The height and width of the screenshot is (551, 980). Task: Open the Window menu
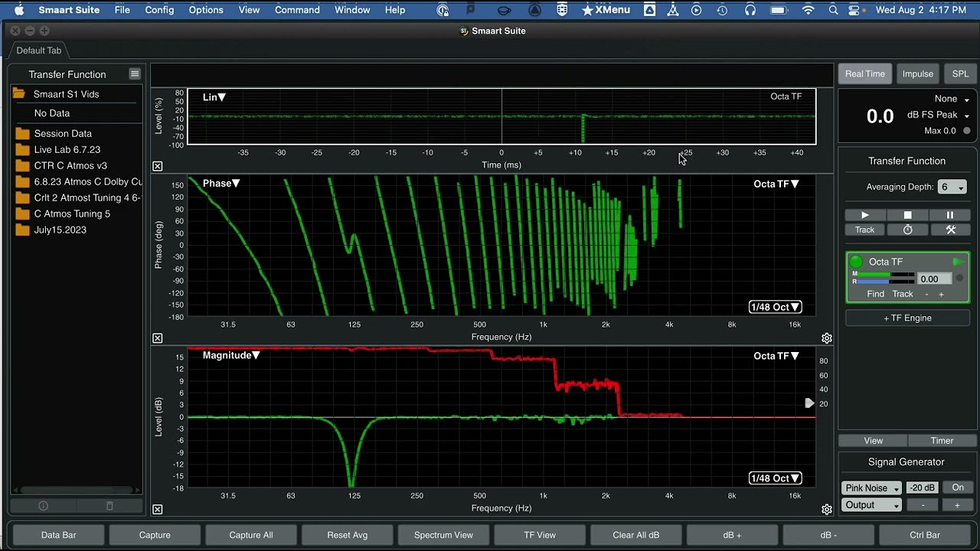coord(352,10)
